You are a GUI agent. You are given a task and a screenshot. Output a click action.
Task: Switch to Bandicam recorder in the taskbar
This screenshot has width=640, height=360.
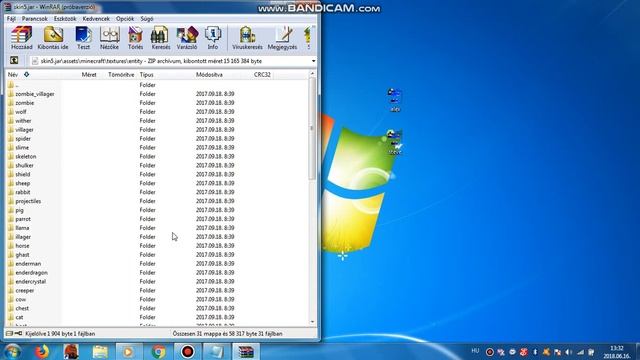pos(188,351)
